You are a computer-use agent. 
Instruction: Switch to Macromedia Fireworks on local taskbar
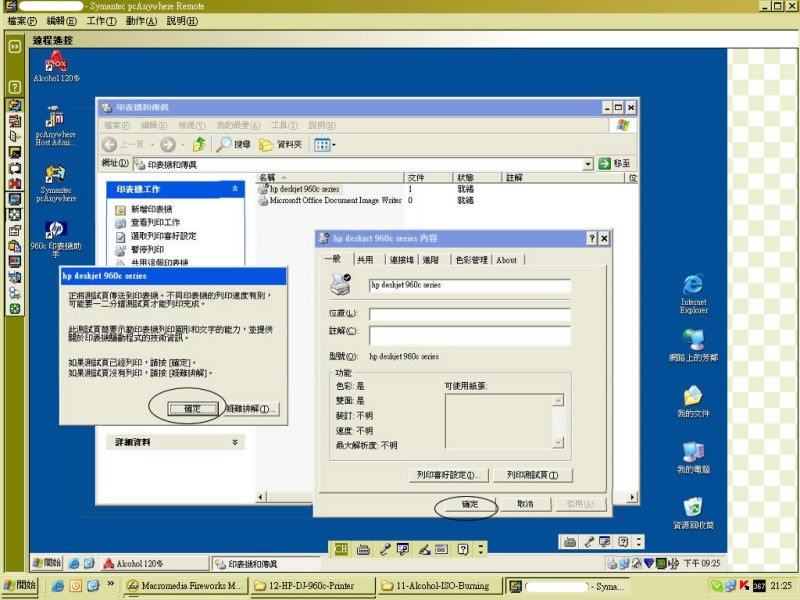185,586
